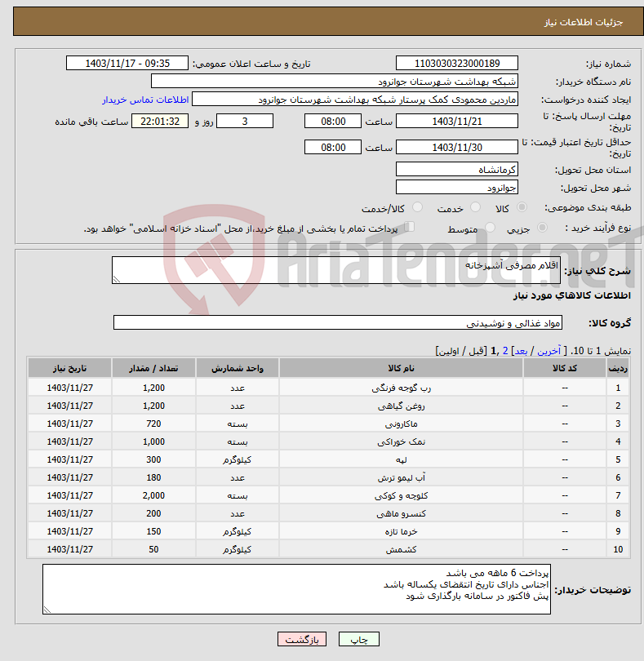This screenshot has width=644, height=661.
Task: Select the کشمش item cell
Action: (x=401, y=549)
